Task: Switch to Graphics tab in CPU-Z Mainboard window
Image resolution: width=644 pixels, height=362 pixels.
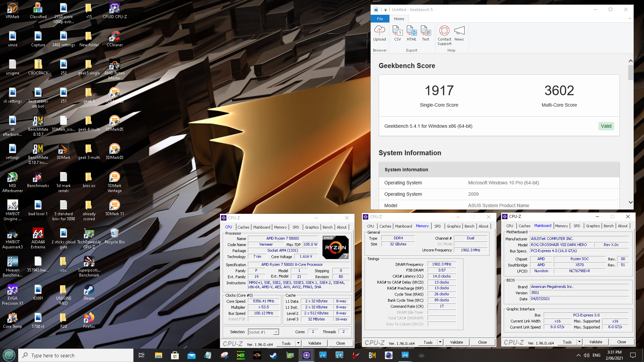Action: [593, 226]
